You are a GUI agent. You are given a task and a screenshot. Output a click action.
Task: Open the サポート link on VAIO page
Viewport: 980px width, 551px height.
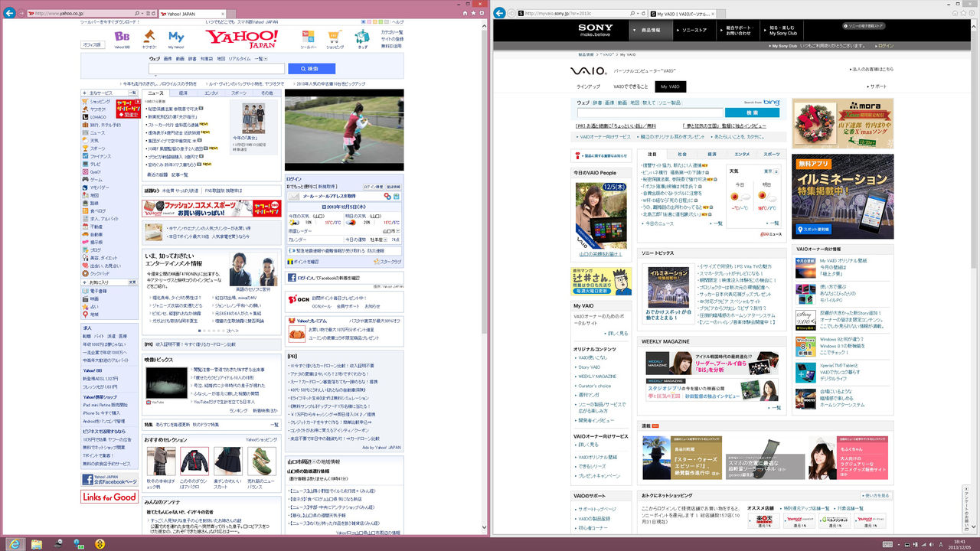point(877,86)
